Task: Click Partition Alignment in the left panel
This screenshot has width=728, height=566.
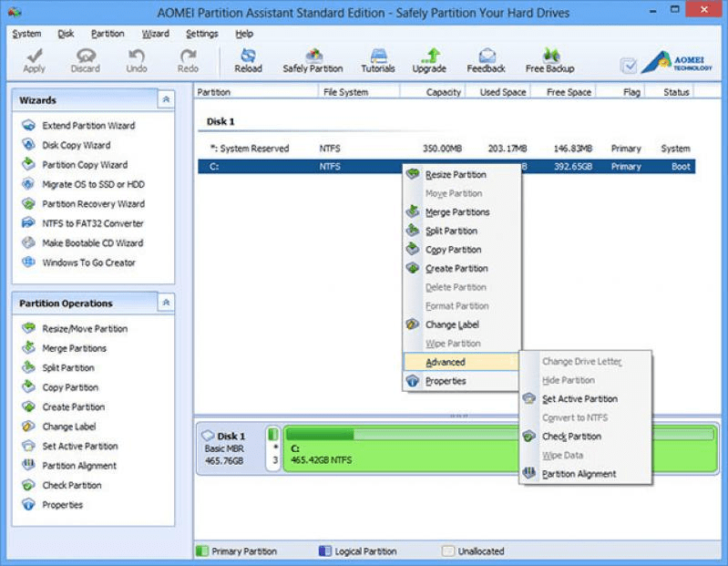Action: point(79,466)
